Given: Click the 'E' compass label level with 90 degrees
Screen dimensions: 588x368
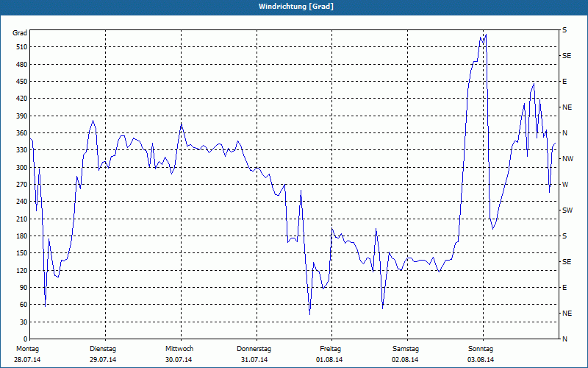Looking at the screenshot, I should (x=564, y=288).
